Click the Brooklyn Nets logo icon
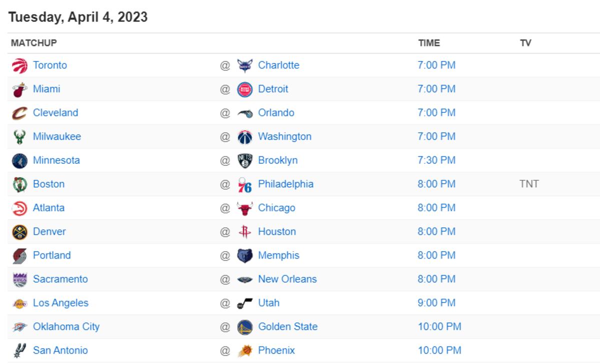Screen dimensions: 600x364 click(244, 161)
